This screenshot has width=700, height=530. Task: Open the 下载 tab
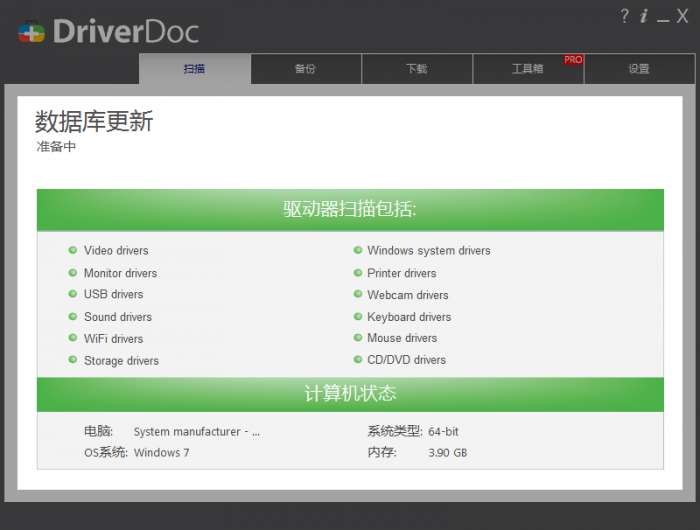click(x=417, y=69)
